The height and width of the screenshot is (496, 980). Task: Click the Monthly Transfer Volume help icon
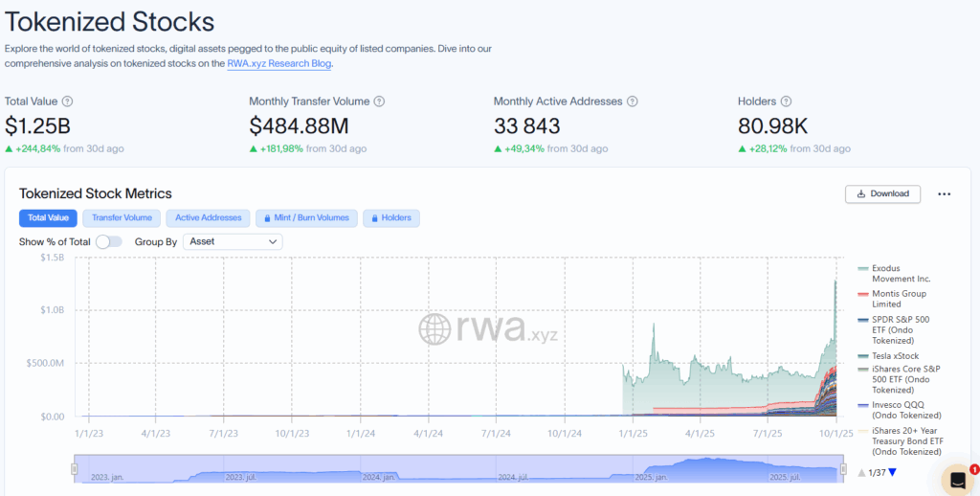[379, 101]
